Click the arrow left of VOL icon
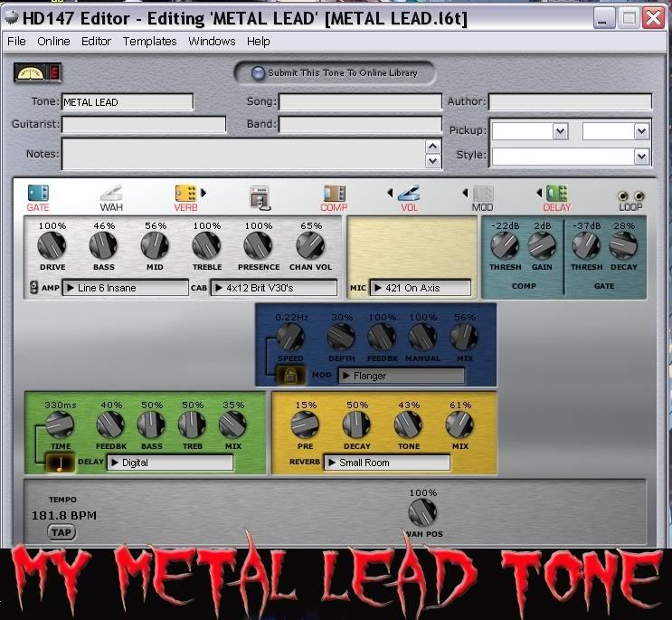Screen dimensions: 672x620 [390, 193]
